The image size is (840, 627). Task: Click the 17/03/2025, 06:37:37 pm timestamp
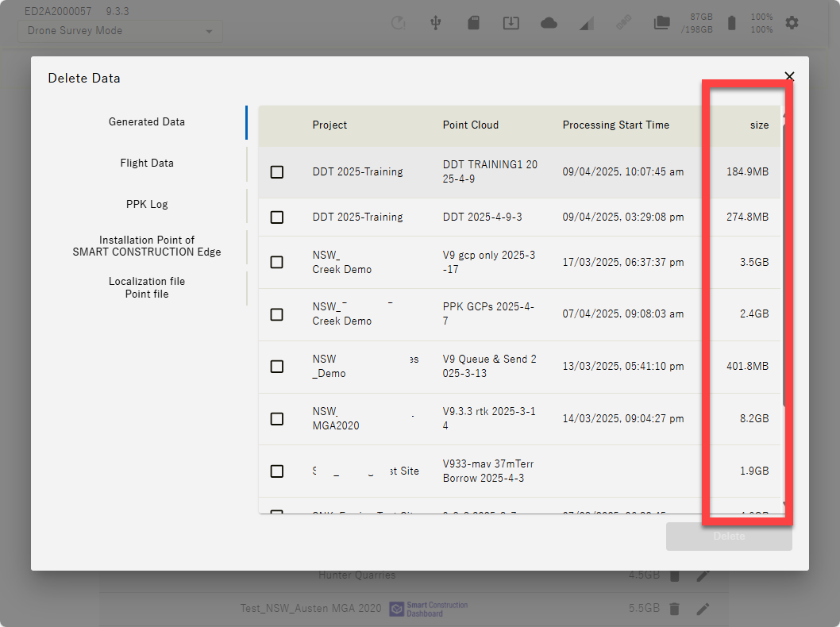point(623,263)
